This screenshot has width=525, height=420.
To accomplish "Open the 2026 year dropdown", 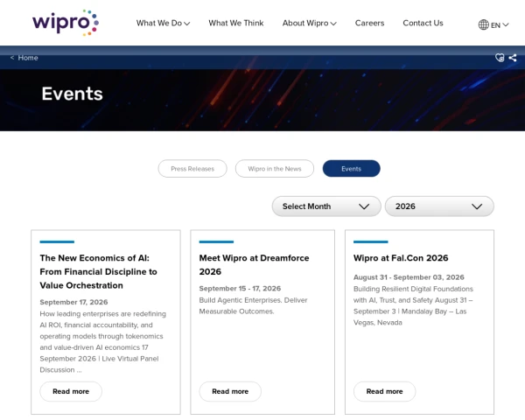I will pyautogui.click(x=439, y=206).
